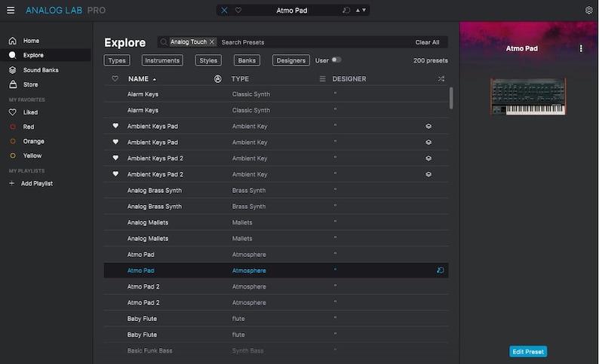Open the Explore section in sidebar
The width and height of the screenshot is (599, 364).
[45, 55]
